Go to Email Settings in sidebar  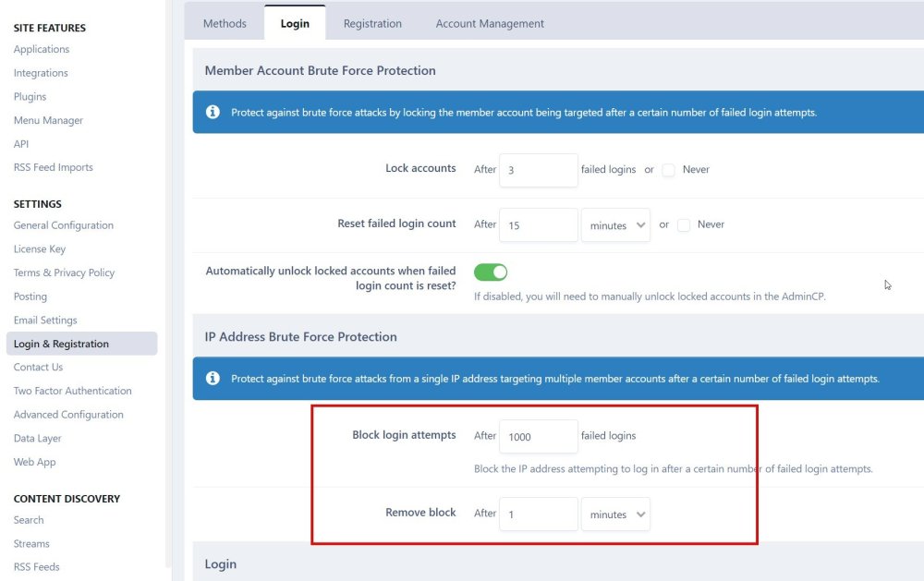(x=45, y=321)
